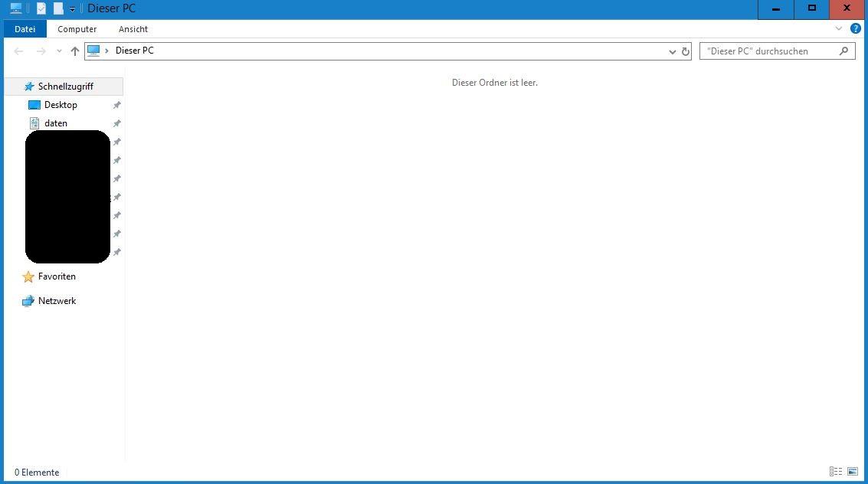
Task: Open recent locations dropdown arrow
Action: (x=59, y=51)
